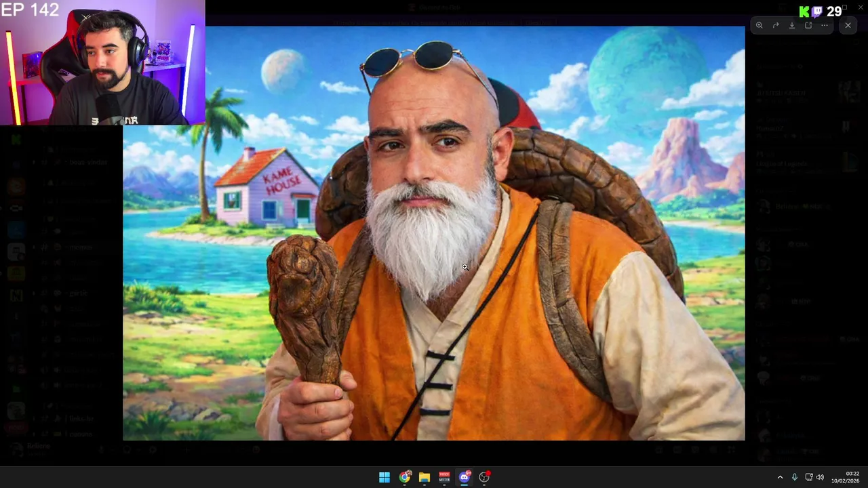Image resolution: width=868 pixels, height=488 pixels.
Task: Open File Explorer from the taskbar
Action: (425, 477)
